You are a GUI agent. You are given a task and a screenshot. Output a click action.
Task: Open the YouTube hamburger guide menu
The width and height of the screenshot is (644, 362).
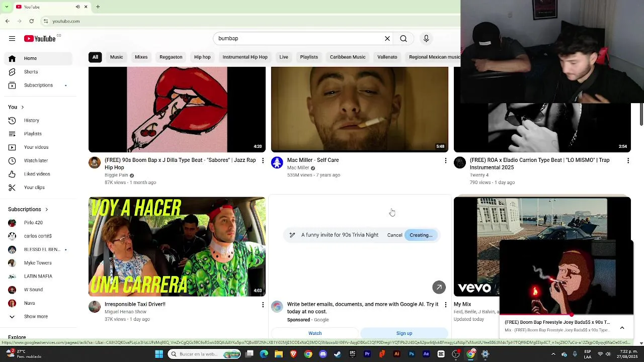(12, 39)
